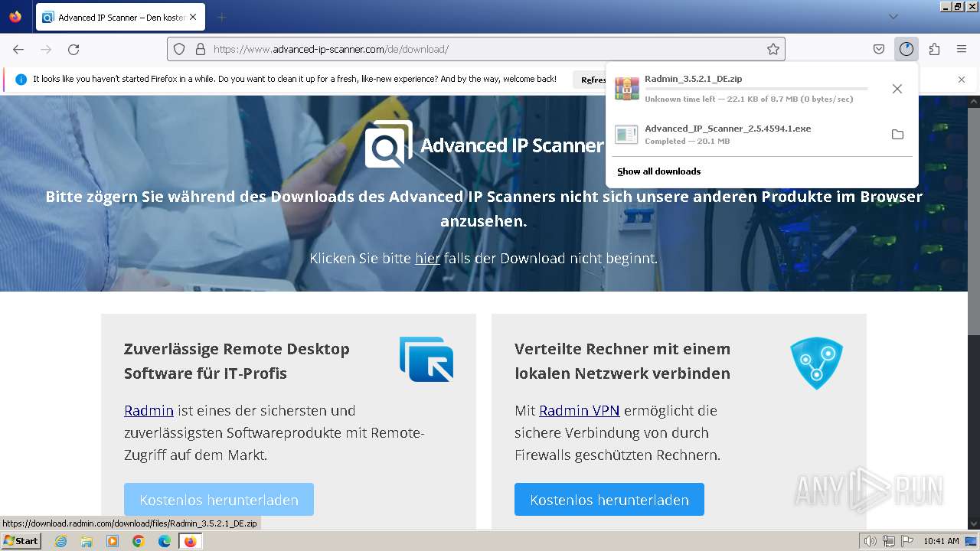Viewport: 980px width, 551px height.
Task: Launch Microsoft Edge from taskbar
Action: (165, 541)
